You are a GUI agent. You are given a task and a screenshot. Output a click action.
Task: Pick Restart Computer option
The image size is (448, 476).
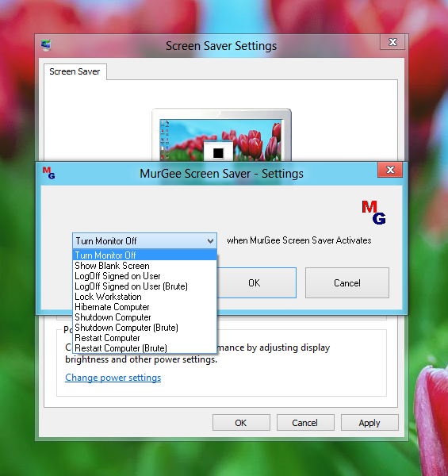pos(144,338)
